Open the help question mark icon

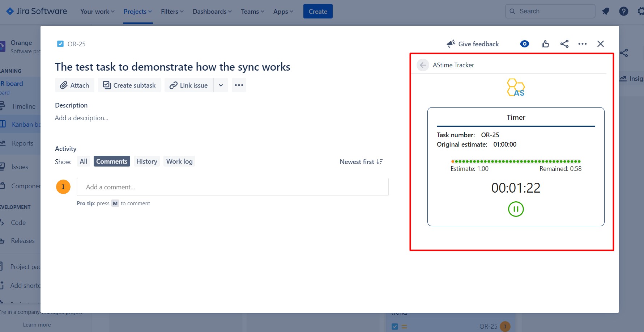pyautogui.click(x=624, y=11)
